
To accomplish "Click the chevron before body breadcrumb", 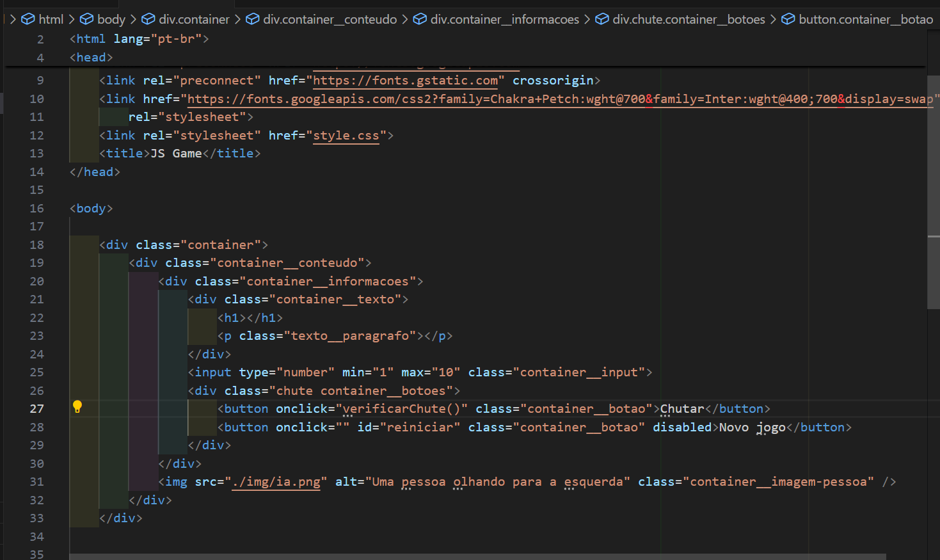I will click(72, 19).
